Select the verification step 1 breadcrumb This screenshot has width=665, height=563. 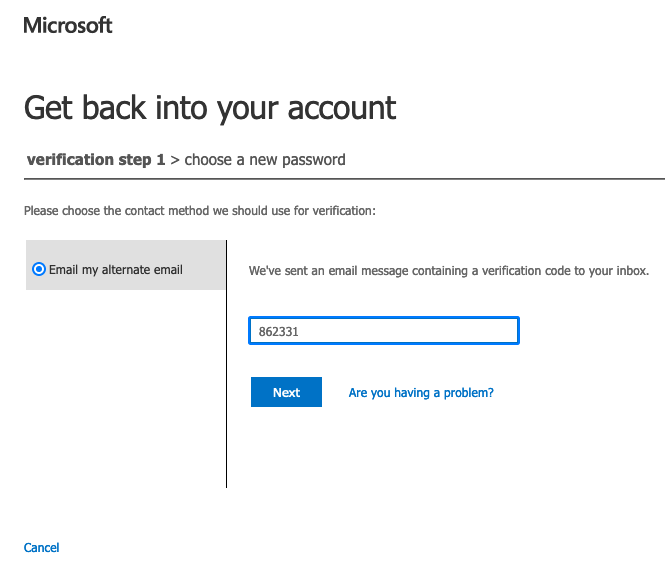click(96, 159)
